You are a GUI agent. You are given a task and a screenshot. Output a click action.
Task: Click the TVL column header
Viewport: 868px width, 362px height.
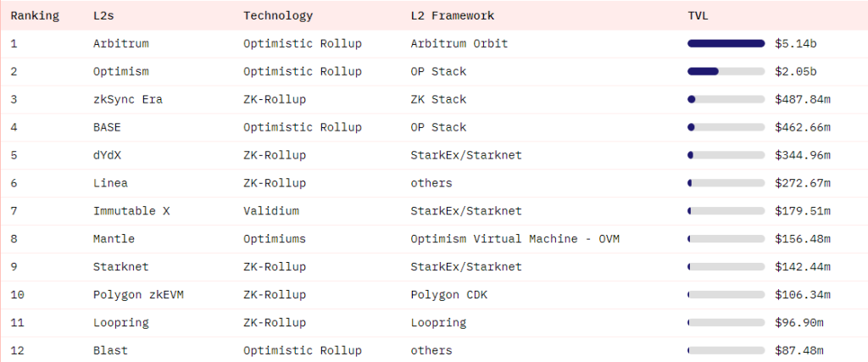698,15
